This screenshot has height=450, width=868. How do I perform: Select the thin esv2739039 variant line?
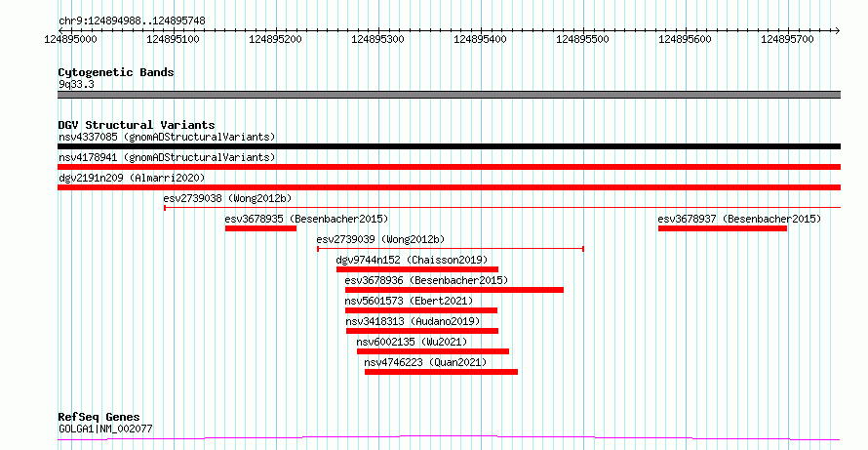point(451,249)
